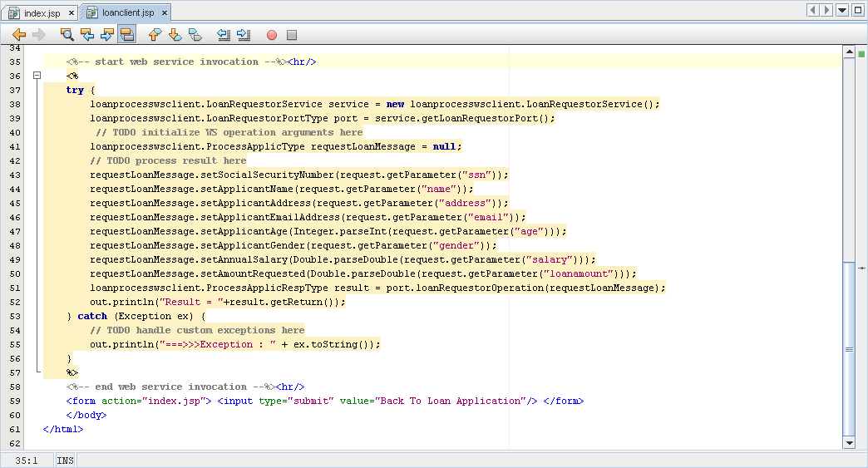Shift the line left with the toolbar icon

tap(224, 35)
